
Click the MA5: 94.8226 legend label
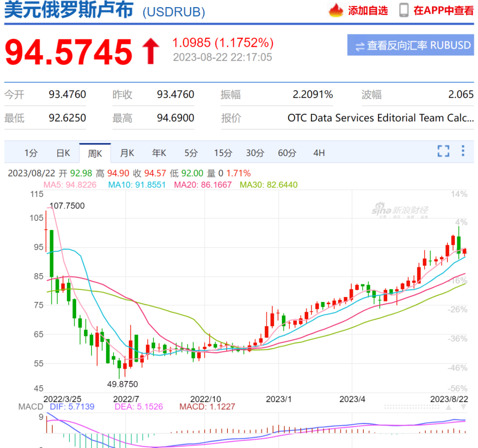pos(70,185)
